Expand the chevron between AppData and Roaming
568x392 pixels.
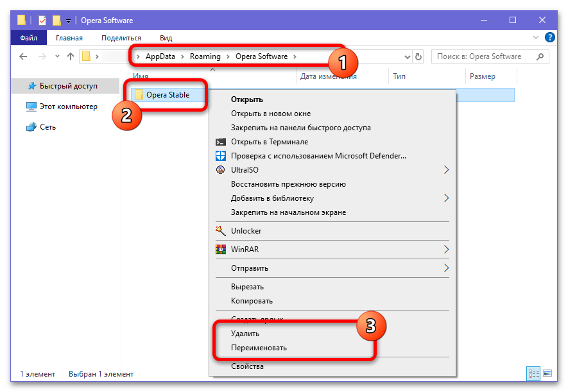coord(182,56)
